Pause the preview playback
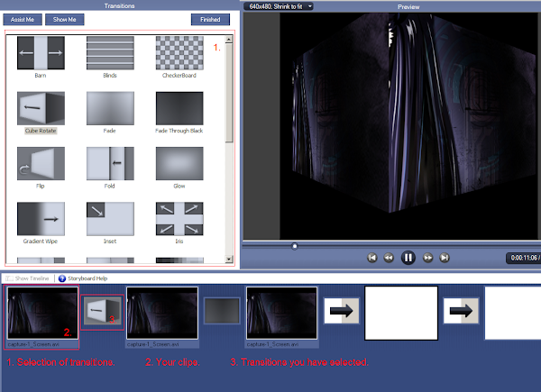 (408, 258)
